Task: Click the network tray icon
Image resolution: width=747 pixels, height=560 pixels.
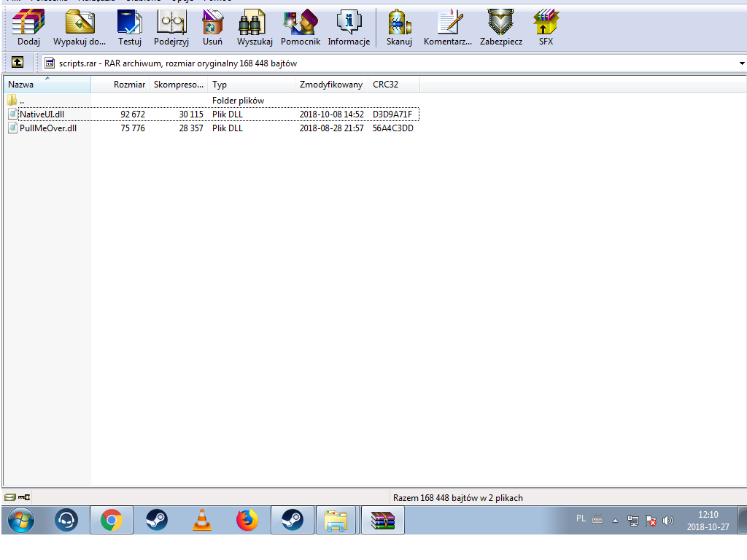Action: pyautogui.click(x=632, y=521)
